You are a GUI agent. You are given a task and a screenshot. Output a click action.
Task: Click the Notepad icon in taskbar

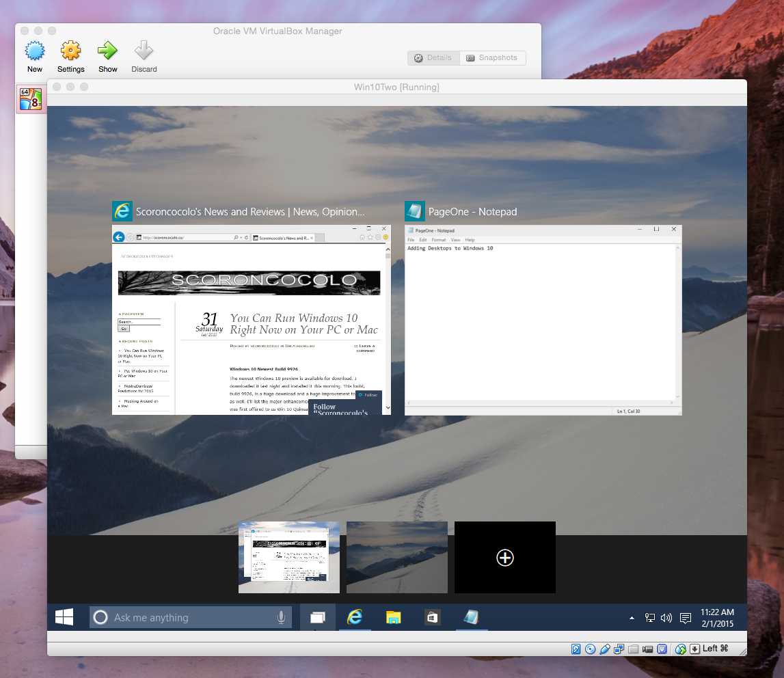(471, 617)
